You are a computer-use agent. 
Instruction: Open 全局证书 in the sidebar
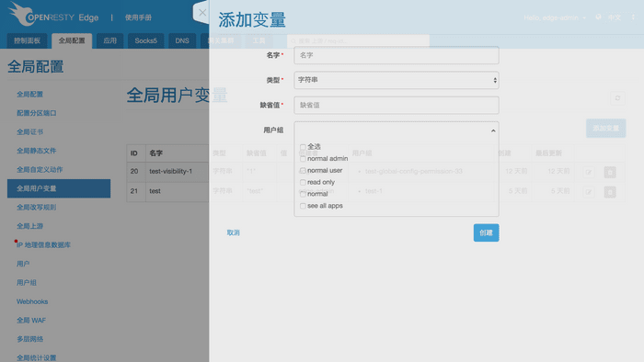coord(29,132)
